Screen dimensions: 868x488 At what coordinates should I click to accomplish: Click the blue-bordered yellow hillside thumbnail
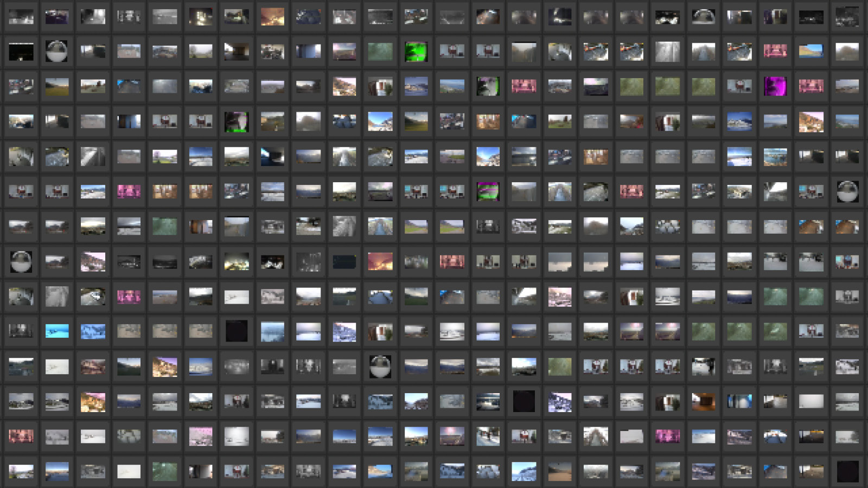point(811,52)
